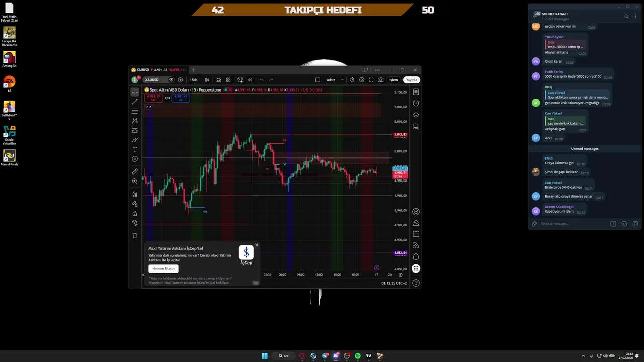This screenshot has height=362, width=644.
Task: Open the watchlist panel icon
Action: 416,92
